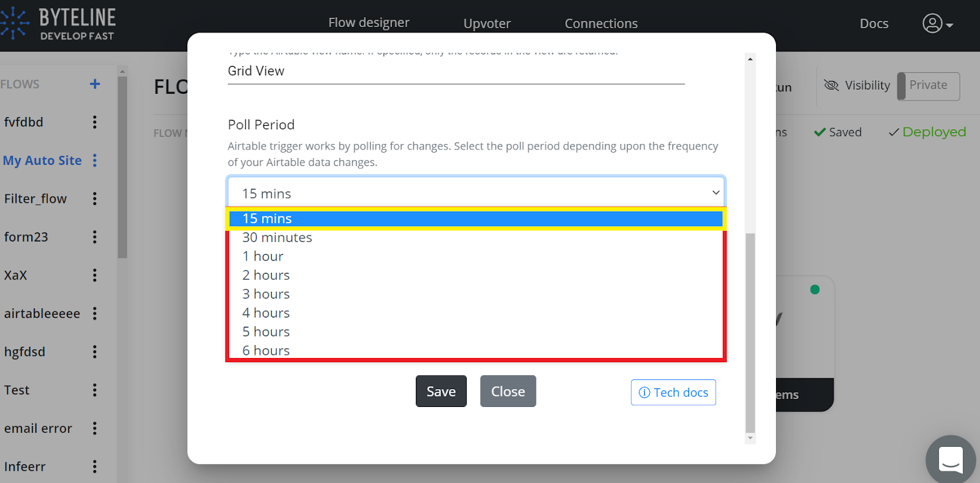Click the Grid View name input field
Screen dimensions: 980x483
(456, 71)
